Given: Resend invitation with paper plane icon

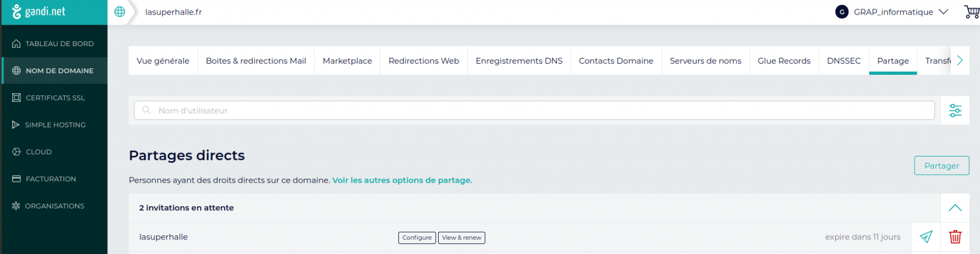Looking at the screenshot, I should point(926,237).
